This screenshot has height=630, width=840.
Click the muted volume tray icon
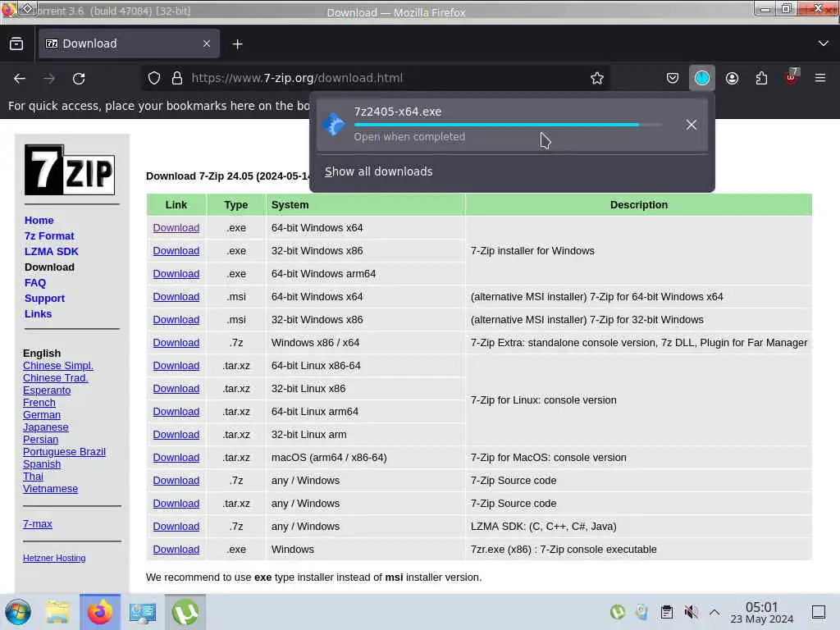pos(691,612)
